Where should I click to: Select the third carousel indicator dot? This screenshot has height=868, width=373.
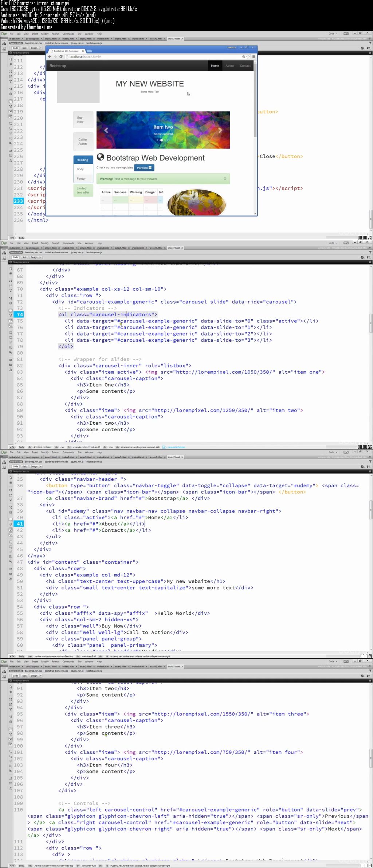pyautogui.click(x=165, y=140)
